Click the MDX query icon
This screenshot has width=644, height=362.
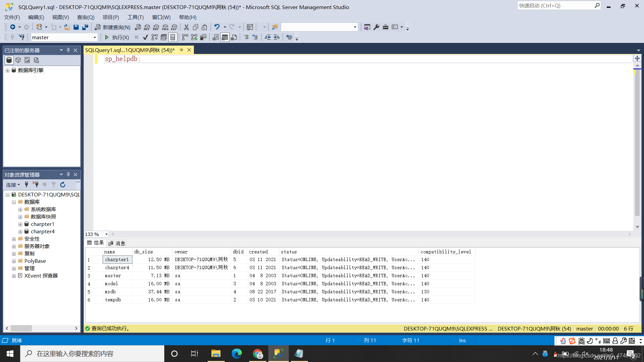(147, 27)
